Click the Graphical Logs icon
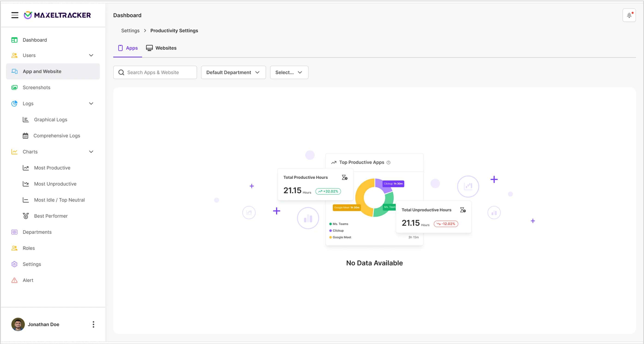The image size is (644, 344). coord(25,120)
